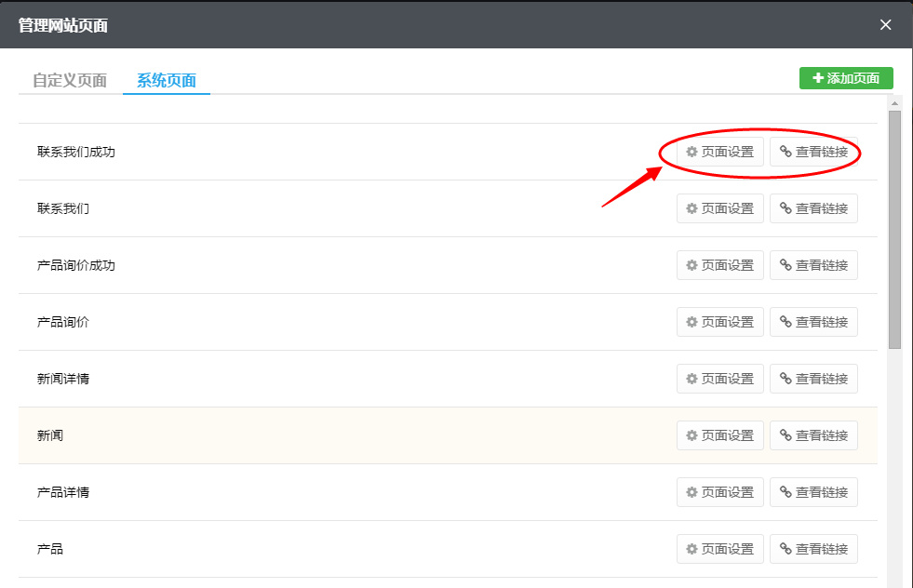Click link icon in 产品 row
Viewport: 913px width, 588px height.
point(785,549)
